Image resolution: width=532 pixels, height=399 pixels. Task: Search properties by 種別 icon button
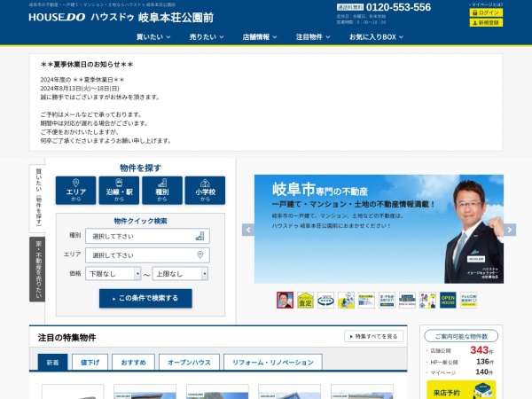pyautogui.click(x=162, y=191)
